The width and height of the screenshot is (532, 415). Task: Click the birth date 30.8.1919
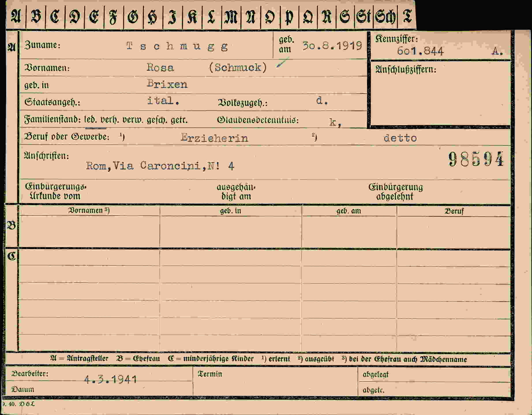(x=332, y=46)
